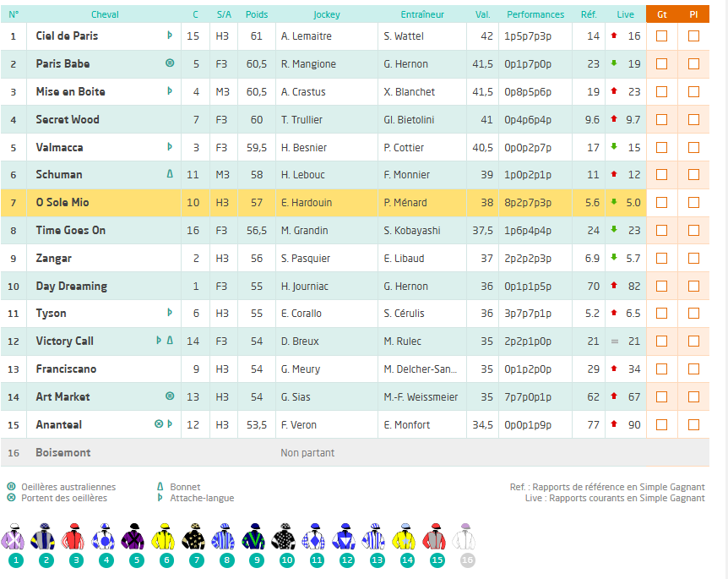
Task: Tick the Pl checkbox for Ciel de Paris
Action: (x=693, y=36)
